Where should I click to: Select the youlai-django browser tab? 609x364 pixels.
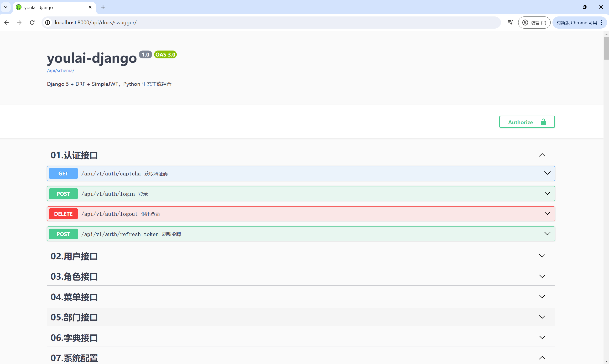tap(49, 7)
